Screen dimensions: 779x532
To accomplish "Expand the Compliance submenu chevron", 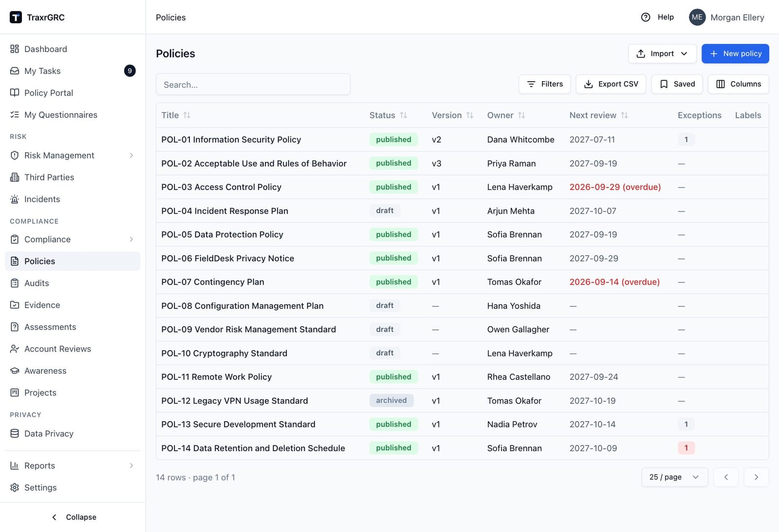I will coord(131,239).
